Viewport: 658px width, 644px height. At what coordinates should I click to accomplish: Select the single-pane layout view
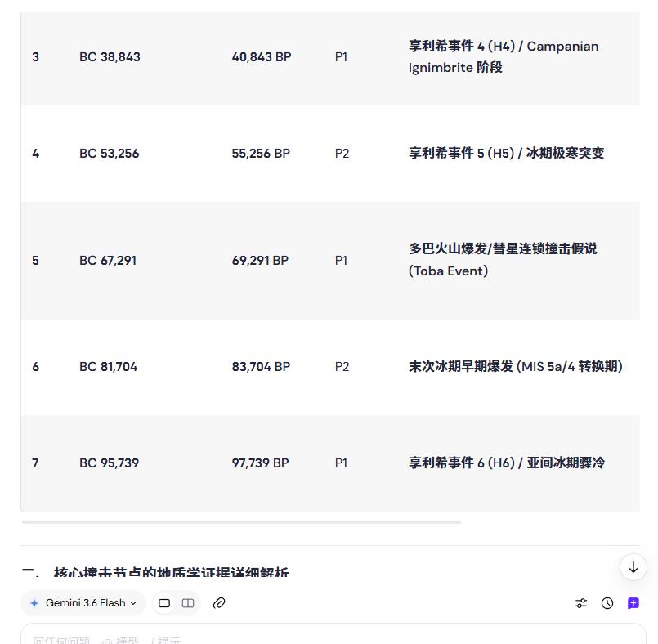(164, 603)
